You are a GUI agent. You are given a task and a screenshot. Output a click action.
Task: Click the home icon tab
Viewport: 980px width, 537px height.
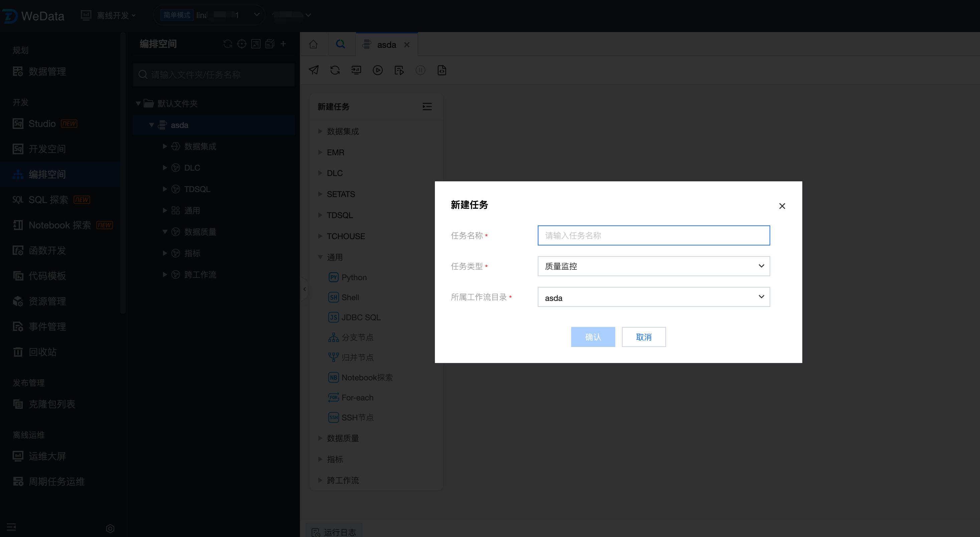[x=313, y=44]
